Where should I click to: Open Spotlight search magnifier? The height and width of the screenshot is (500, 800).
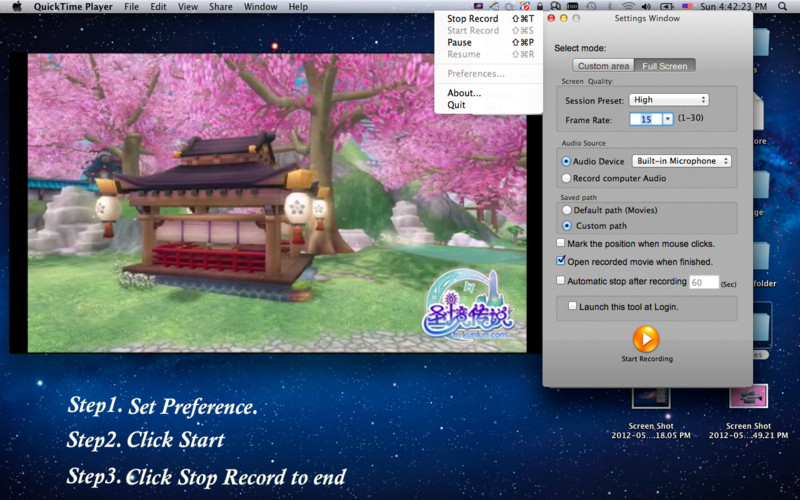pos(783,7)
